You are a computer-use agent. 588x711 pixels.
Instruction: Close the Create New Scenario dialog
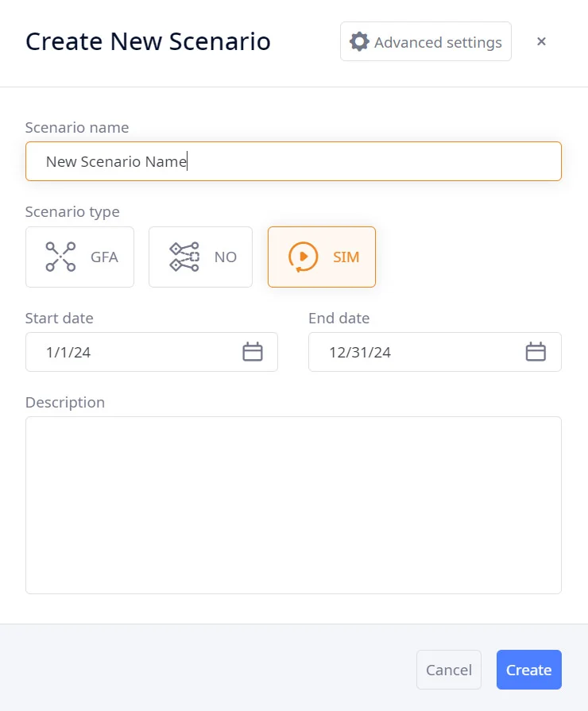coord(541,42)
